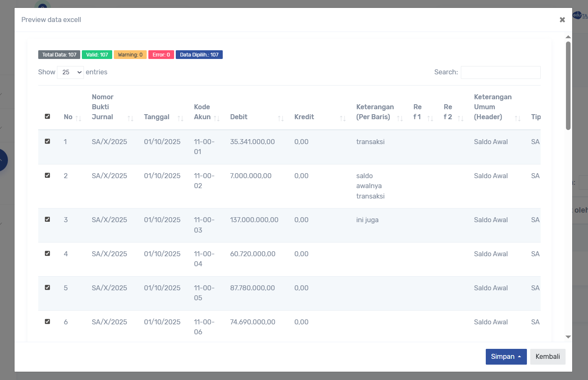The image size is (588, 380).
Task: Expand the Simpan button dropdown
Action: pyautogui.click(x=506, y=357)
